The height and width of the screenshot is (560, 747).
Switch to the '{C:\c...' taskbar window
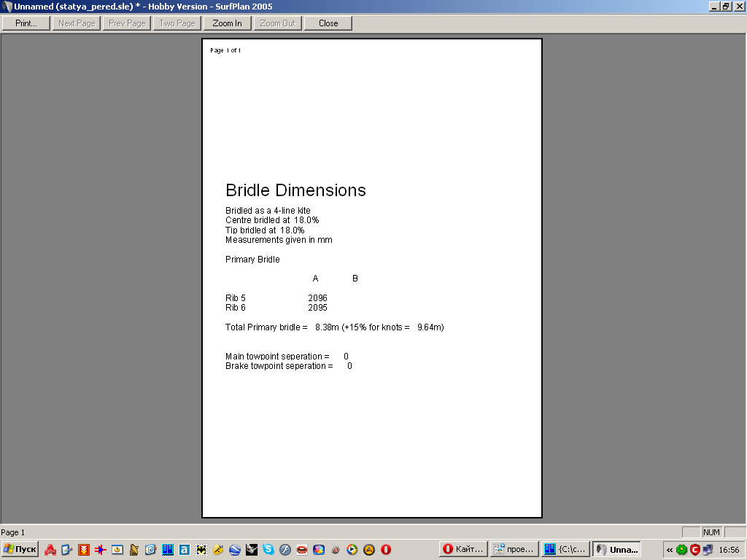565,550
